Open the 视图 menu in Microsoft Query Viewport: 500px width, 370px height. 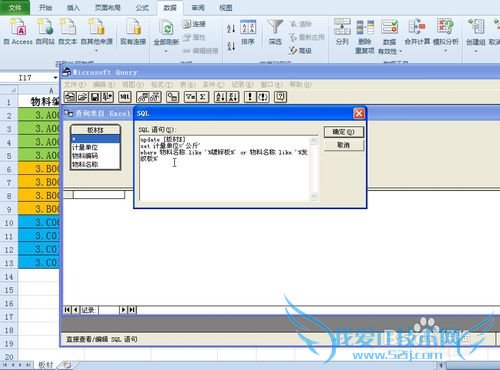[x=133, y=85]
